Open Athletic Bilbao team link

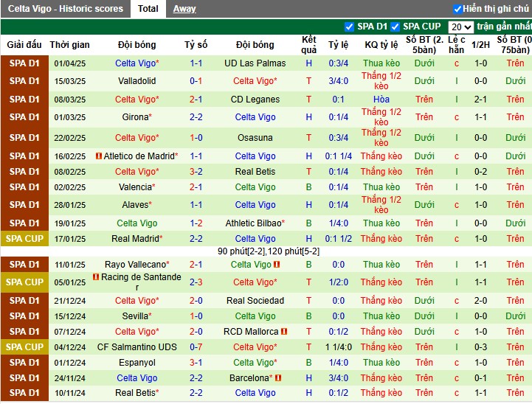pyautogui.click(x=253, y=223)
